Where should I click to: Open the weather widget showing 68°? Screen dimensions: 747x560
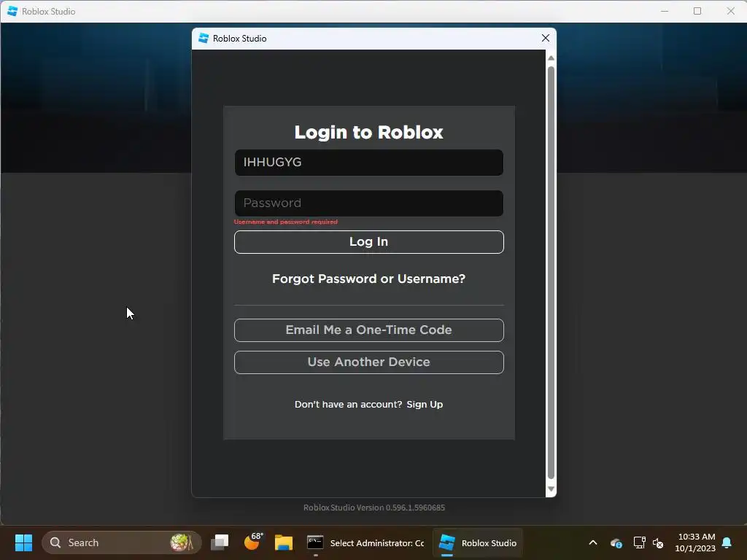(253, 542)
